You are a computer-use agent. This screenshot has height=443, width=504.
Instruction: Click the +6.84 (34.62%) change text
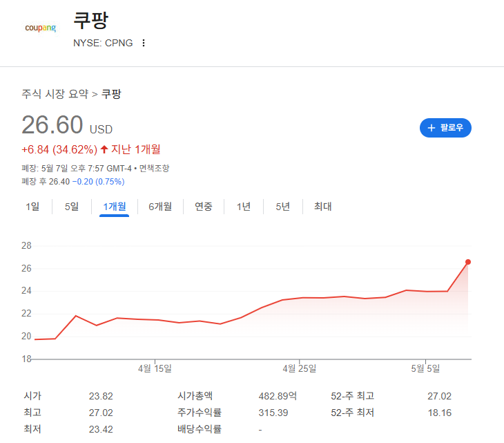click(x=59, y=149)
